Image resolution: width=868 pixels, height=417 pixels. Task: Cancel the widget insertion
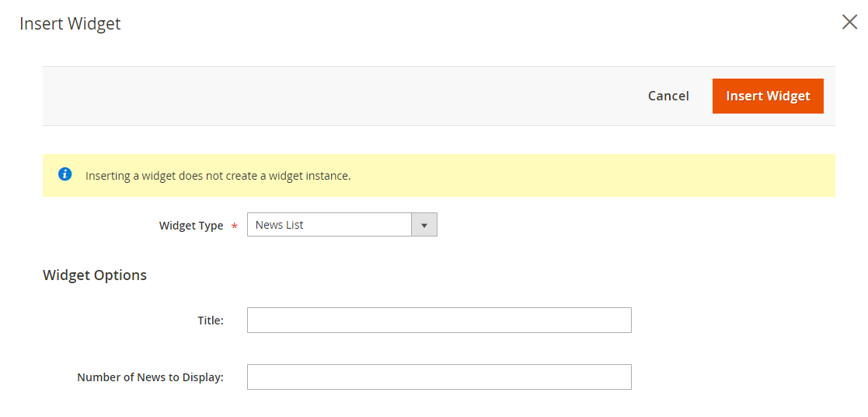click(x=668, y=96)
